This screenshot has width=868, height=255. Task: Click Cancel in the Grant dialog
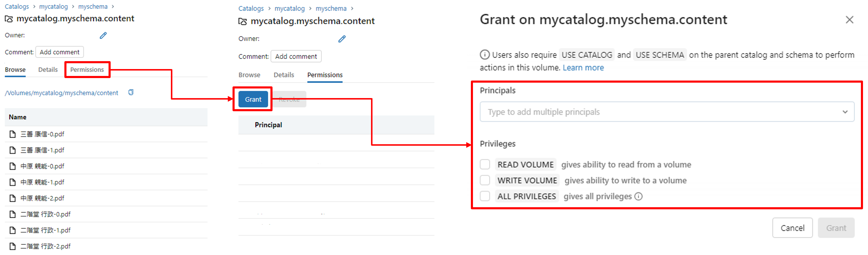click(x=792, y=228)
